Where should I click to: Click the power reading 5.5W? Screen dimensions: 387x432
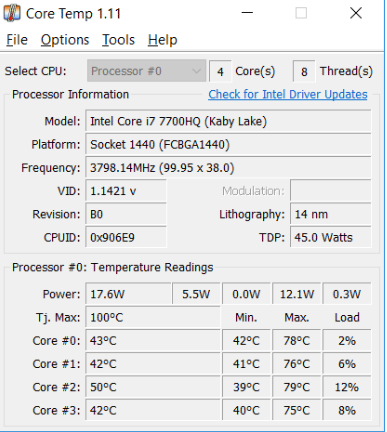click(x=196, y=294)
